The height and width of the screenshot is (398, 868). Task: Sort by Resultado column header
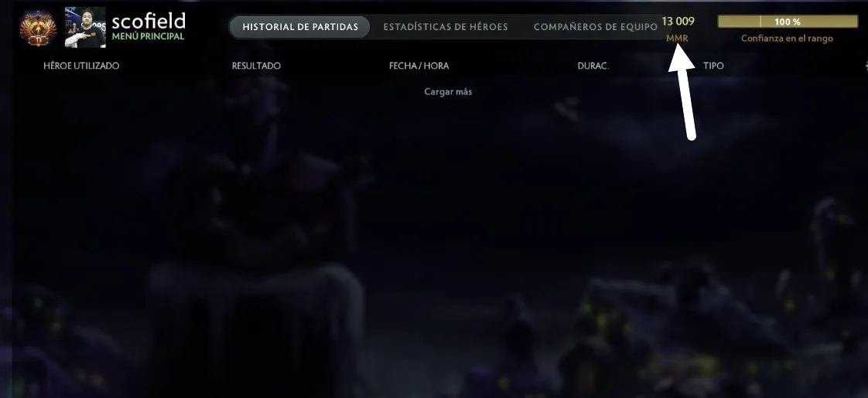pyautogui.click(x=256, y=66)
